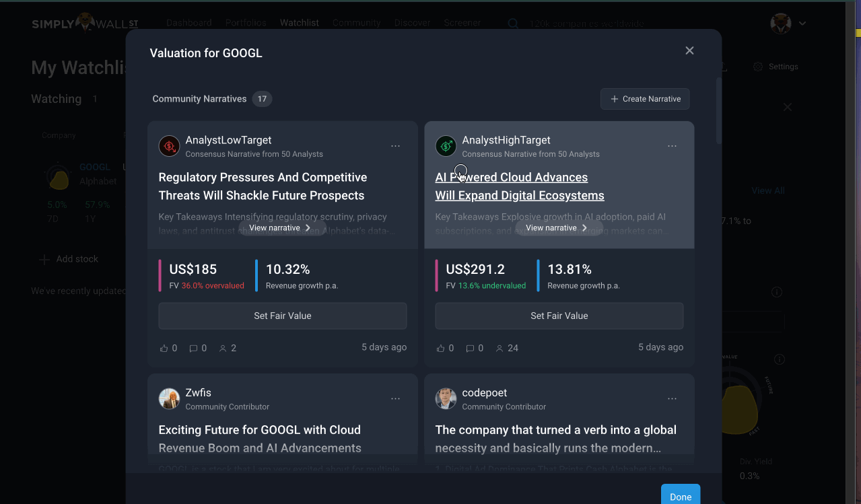Click Zwfis contributor name
Viewport: 861px width, 504px height.
(x=199, y=392)
